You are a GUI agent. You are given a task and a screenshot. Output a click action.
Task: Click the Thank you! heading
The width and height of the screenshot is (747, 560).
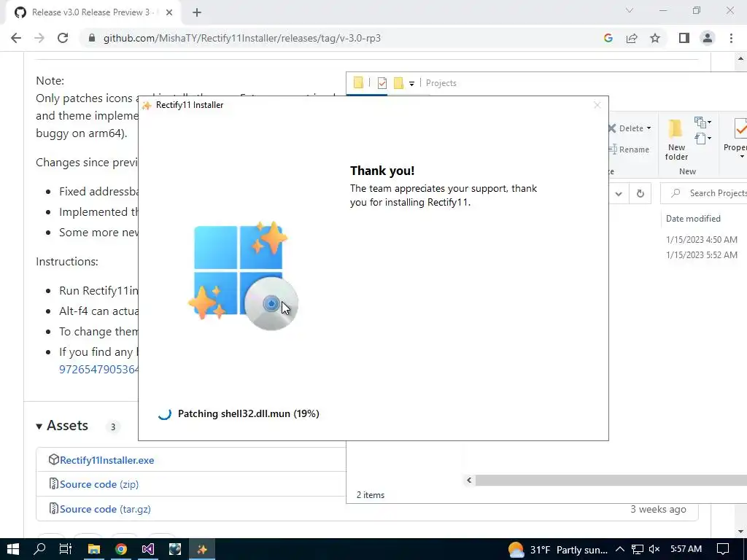coord(382,171)
